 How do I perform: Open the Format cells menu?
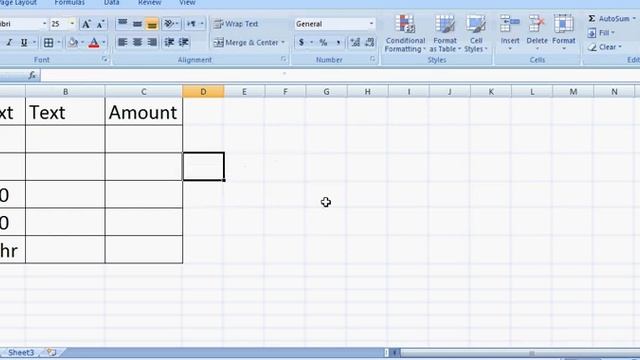564,33
